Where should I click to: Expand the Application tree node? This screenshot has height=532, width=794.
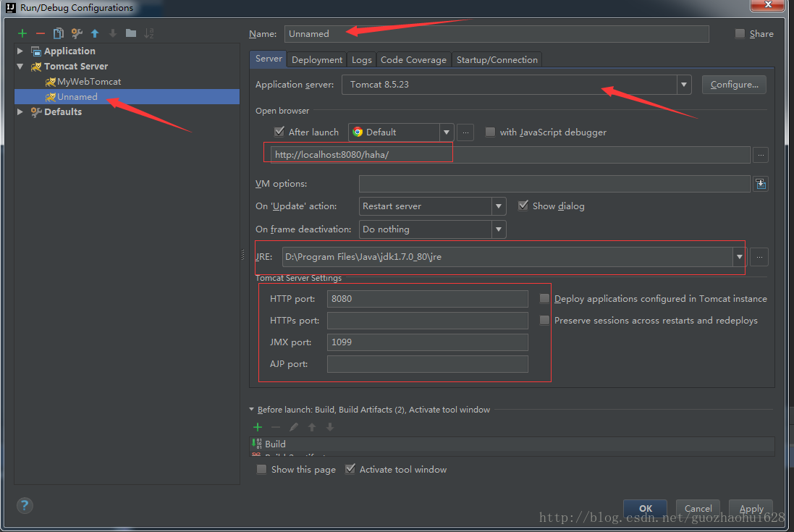point(20,51)
